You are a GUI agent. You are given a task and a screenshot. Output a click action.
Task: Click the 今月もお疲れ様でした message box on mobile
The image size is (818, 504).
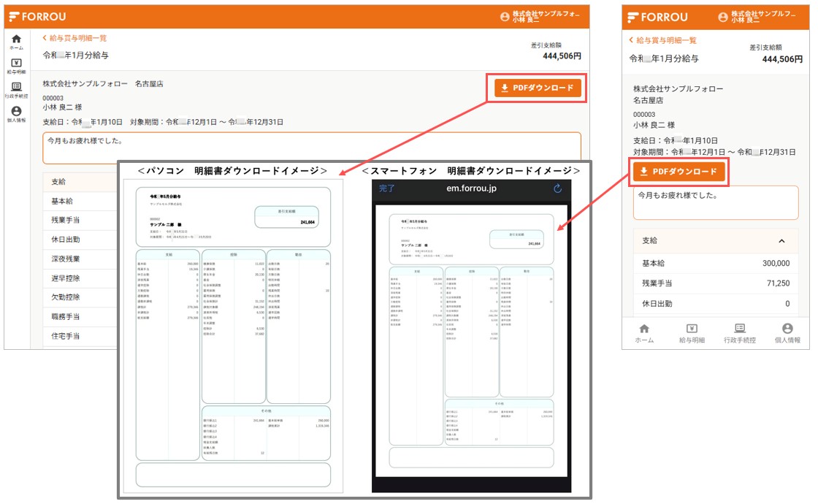click(716, 202)
